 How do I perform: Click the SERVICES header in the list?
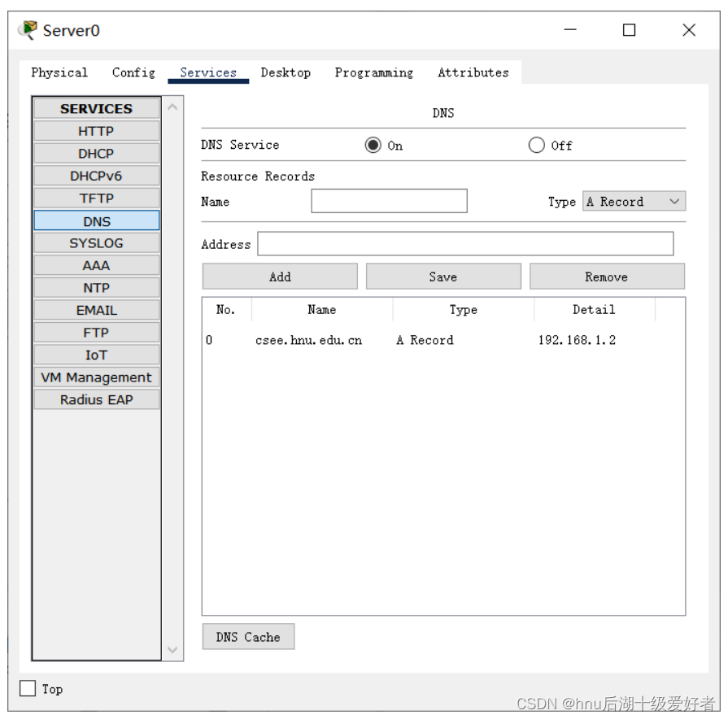point(97,109)
